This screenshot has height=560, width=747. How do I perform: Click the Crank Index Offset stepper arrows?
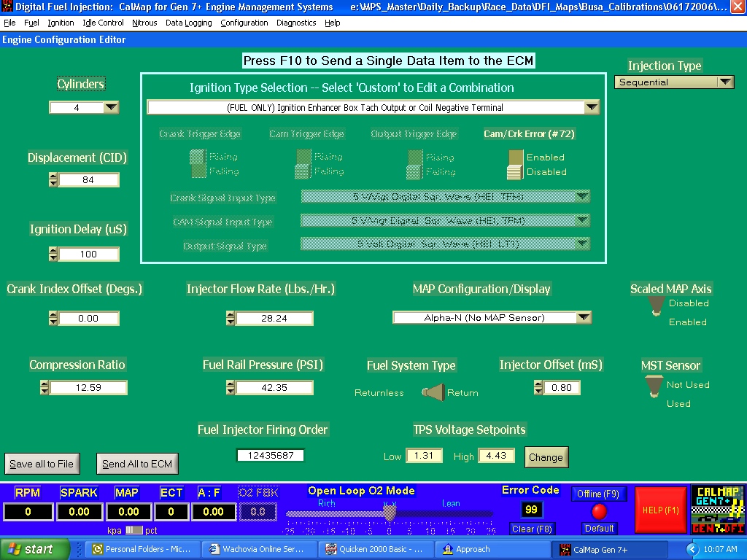(x=53, y=318)
